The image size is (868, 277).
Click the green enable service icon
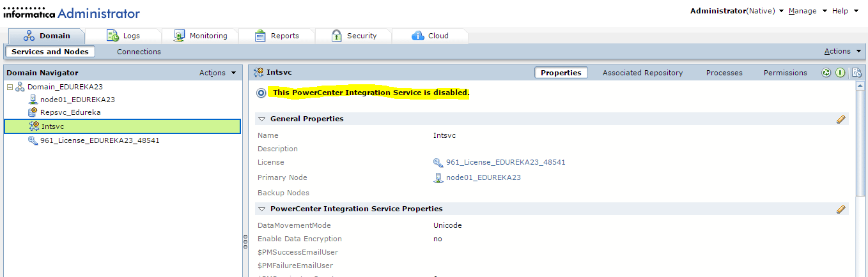click(841, 73)
